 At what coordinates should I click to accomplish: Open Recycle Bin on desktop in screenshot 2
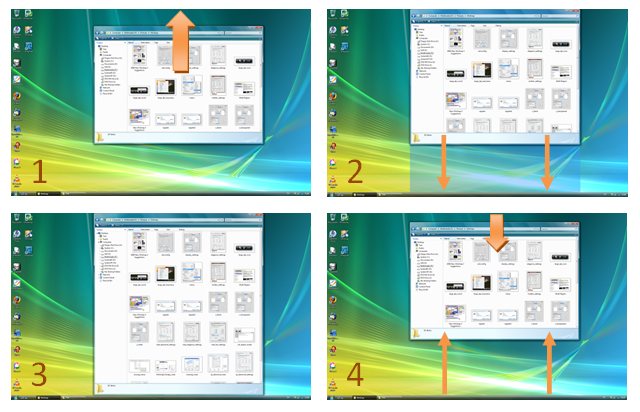click(x=333, y=14)
